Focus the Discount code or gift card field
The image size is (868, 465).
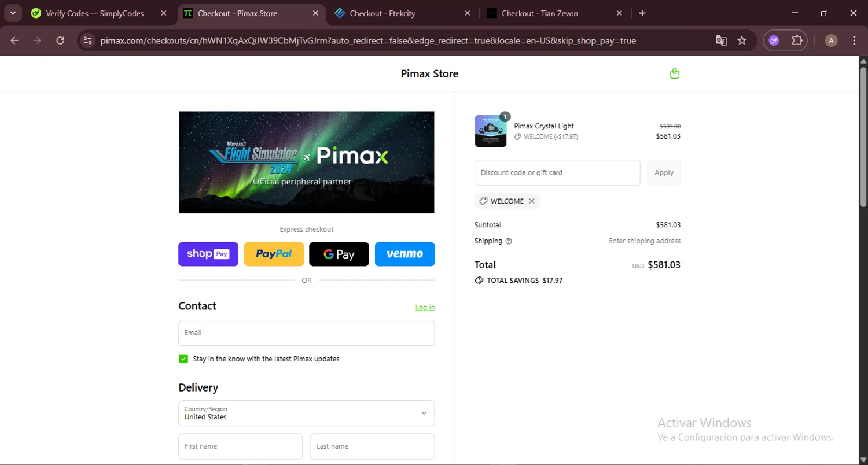(x=557, y=173)
